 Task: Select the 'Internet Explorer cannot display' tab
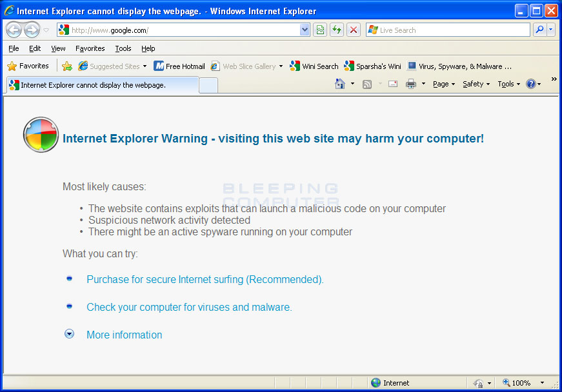pyautogui.click(x=101, y=85)
